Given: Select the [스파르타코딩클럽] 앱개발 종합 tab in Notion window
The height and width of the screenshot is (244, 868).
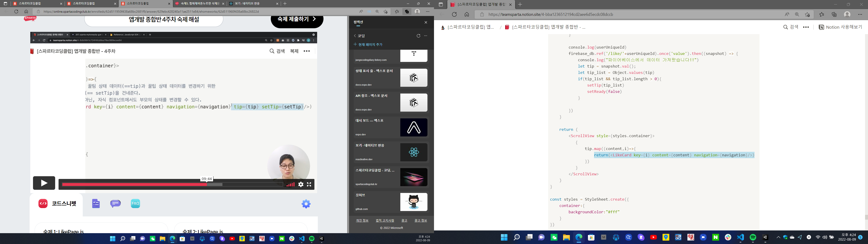Looking at the screenshot, I should pyautogui.click(x=481, y=4).
